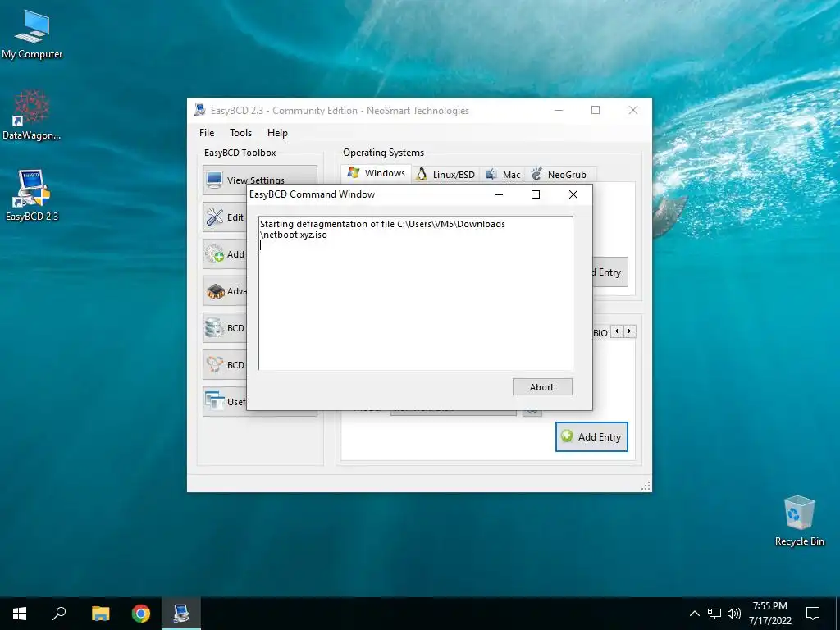The width and height of the screenshot is (840, 630).
Task: Click the Useful Utilities icon
Action: (215, 400)
